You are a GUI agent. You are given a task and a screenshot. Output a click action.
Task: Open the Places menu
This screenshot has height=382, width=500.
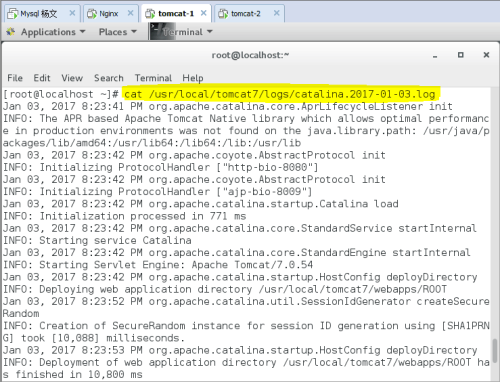(x=118, y=32)
